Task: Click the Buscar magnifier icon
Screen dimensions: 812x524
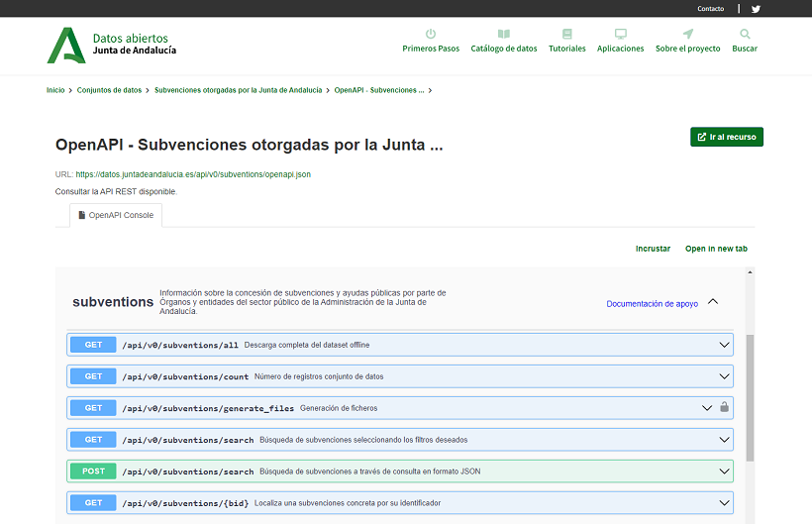Action: tap(745, 34)
